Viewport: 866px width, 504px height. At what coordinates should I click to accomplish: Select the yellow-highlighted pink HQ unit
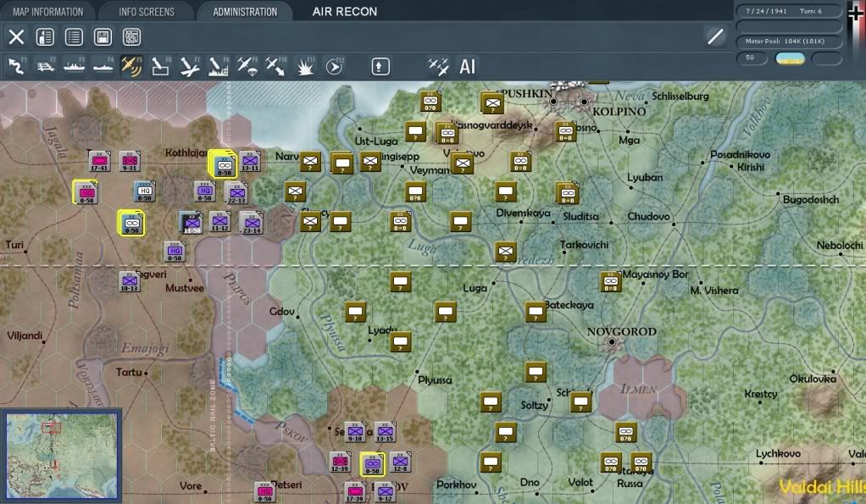(86, 192)
